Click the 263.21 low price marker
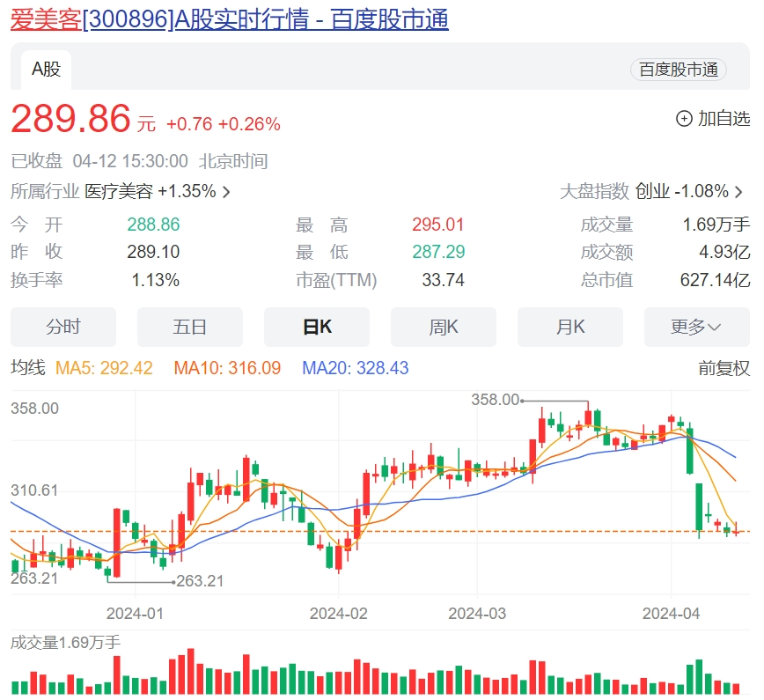 click(200, 581)
